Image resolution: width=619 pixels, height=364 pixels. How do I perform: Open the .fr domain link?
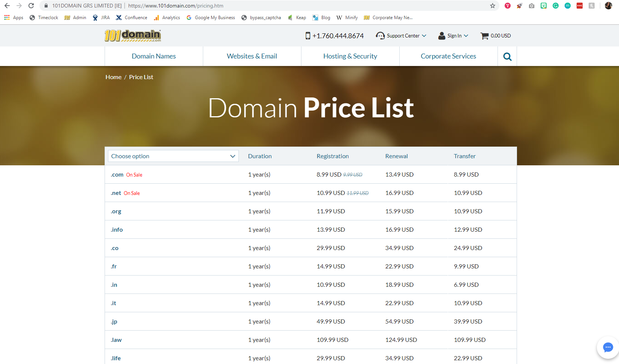pyautogui.click(x=114, y=267)
